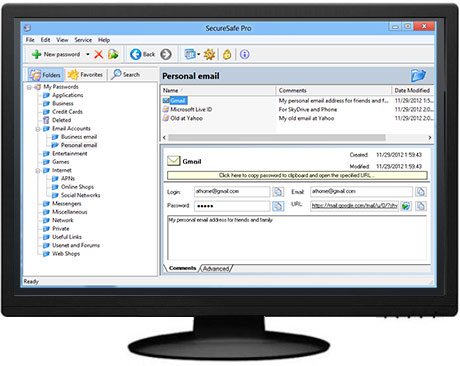
Task: Switch to the Folders tab
Action: [45, 75]
